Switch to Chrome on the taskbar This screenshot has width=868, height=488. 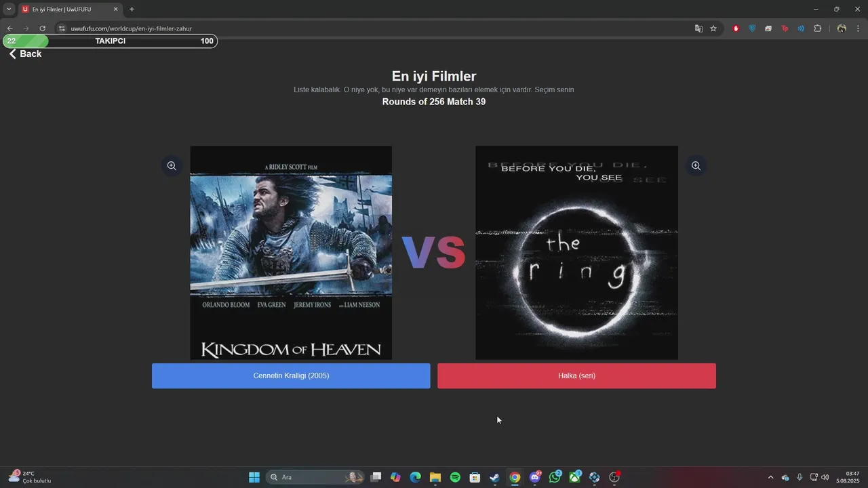click(515, 477)
